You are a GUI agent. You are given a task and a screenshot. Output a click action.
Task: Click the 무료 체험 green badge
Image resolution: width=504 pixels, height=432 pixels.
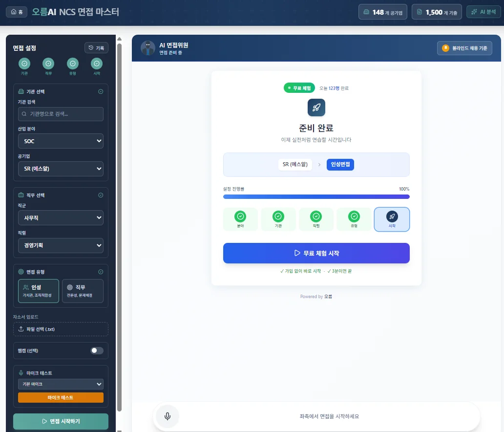(x=299, y=88)
